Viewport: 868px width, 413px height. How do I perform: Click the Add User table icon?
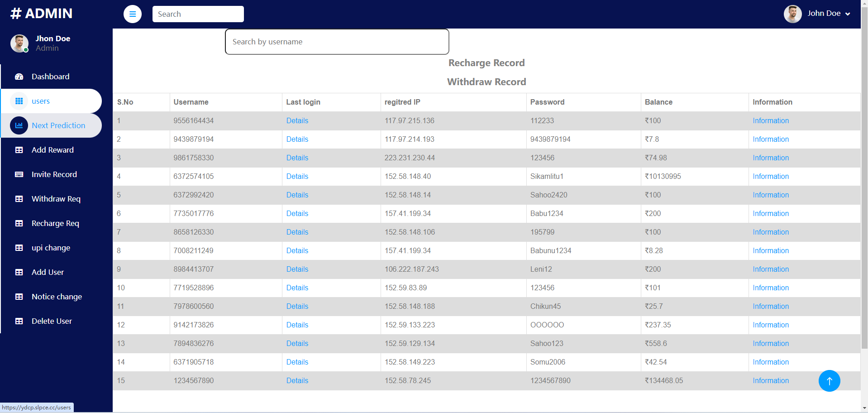click(19, 272)
